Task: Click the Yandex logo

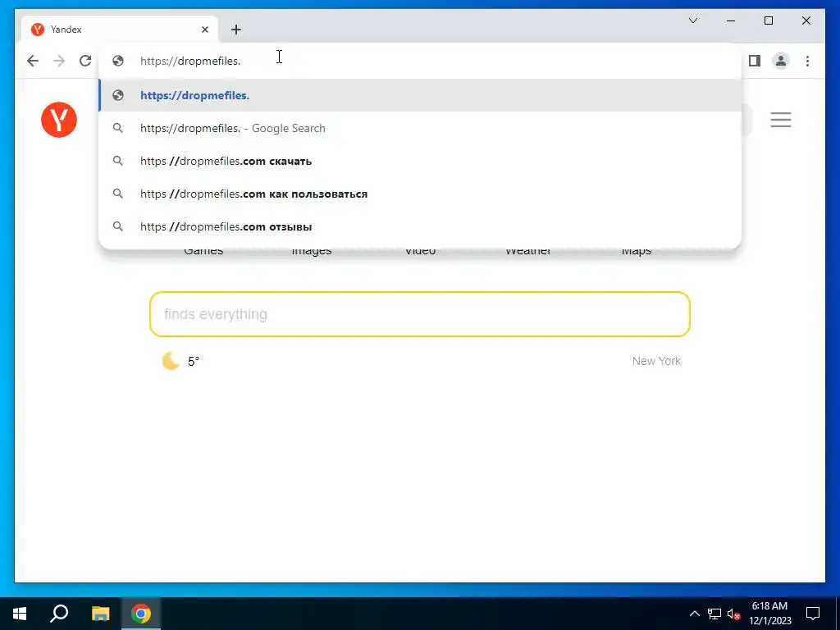Action: 59,120
